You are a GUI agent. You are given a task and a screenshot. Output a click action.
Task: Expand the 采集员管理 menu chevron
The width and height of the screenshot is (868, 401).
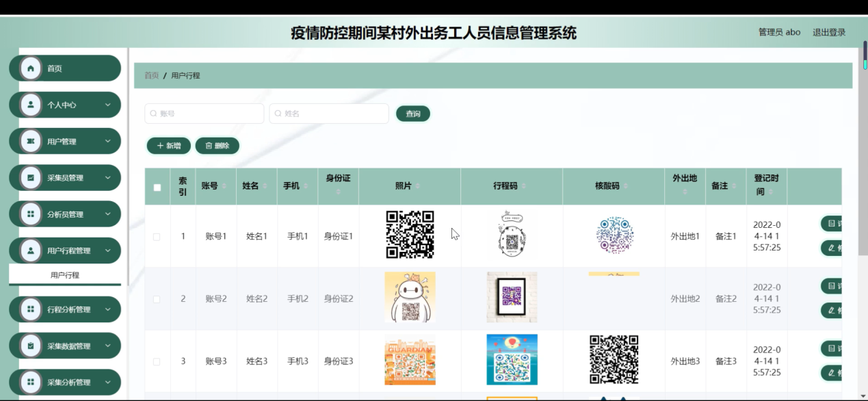coord(107,178)
